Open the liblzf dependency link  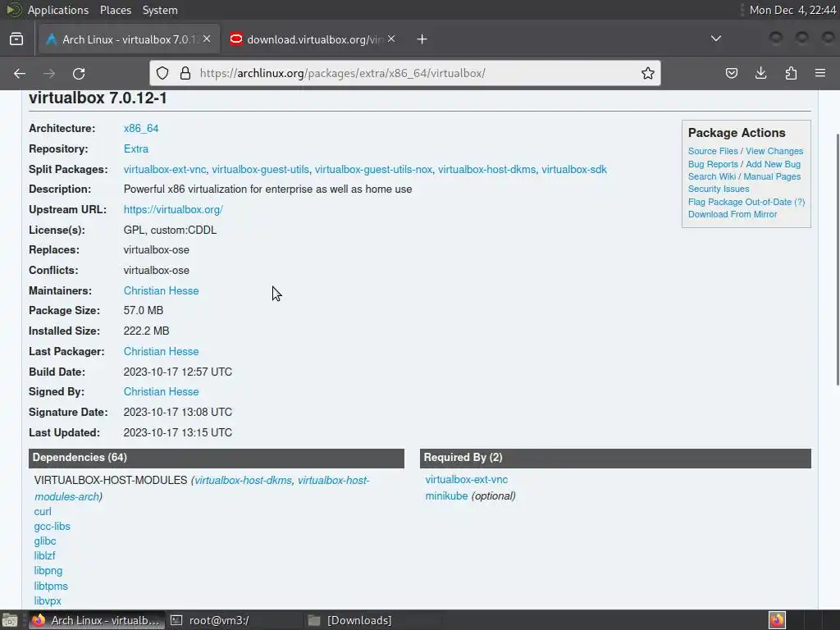pyautogui.click(x=44, y=556)
